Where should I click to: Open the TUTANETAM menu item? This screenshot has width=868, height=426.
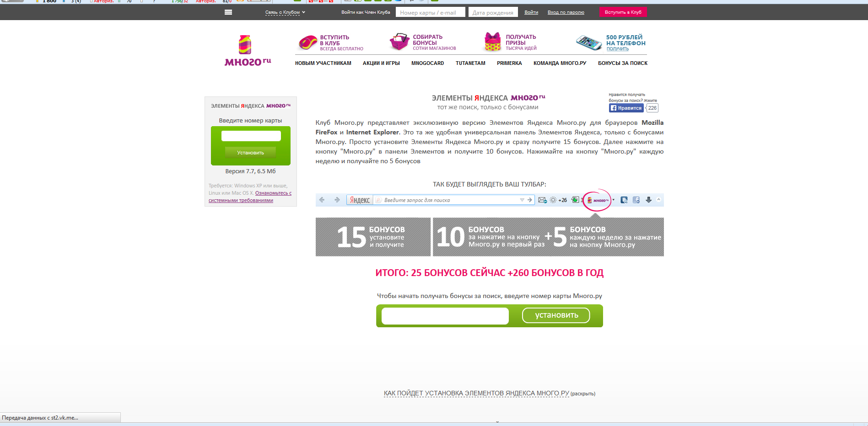click(x=470, y=64)
